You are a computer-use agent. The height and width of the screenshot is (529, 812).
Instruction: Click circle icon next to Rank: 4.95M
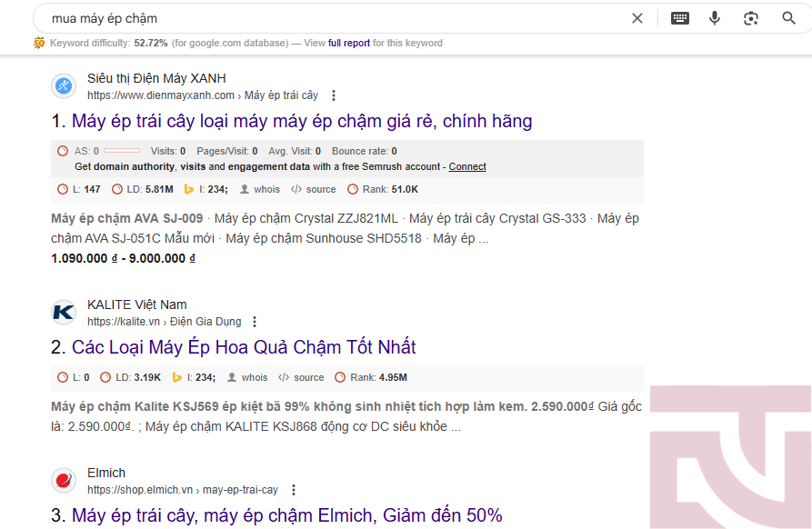pyautogui.click(x=340, y=377)
